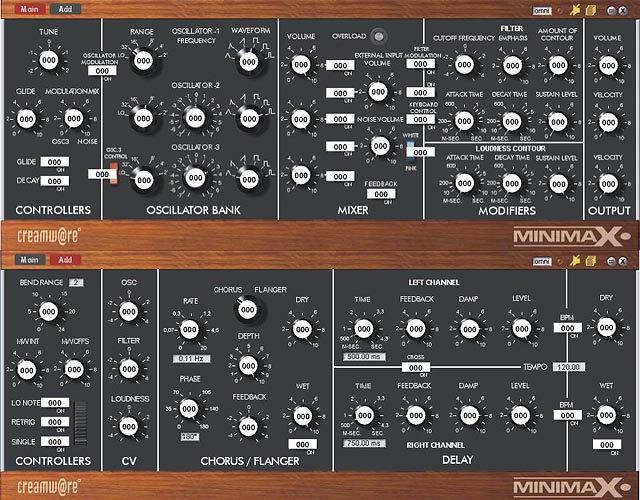Click the CHORUS/FLANGER selector knob
This screenshot has width=640, height=500.
click(x=248, y=310)
